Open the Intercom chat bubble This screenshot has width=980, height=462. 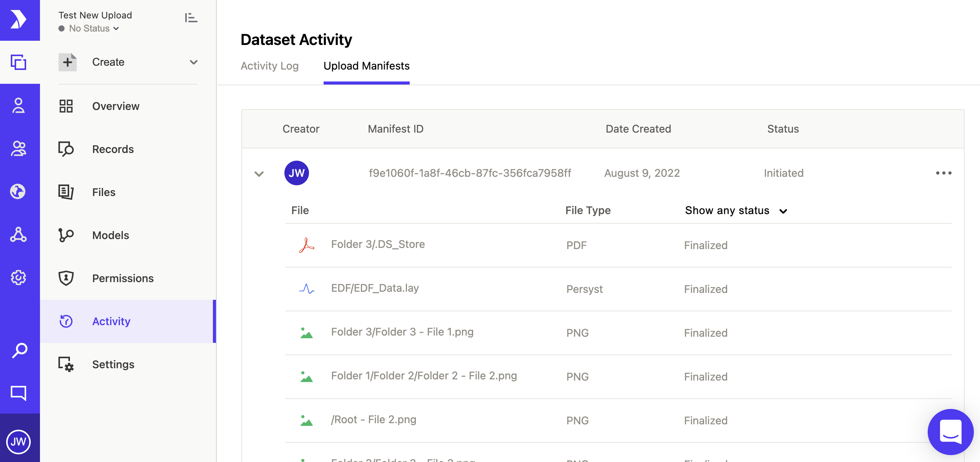(x=950, y=432)
